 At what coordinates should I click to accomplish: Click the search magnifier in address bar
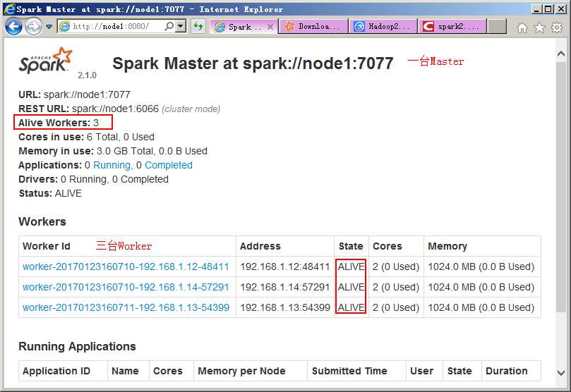click(169, 26)
